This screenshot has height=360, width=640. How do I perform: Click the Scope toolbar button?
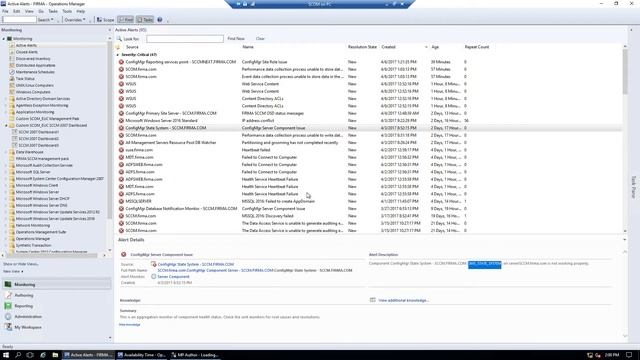[105, 20]
